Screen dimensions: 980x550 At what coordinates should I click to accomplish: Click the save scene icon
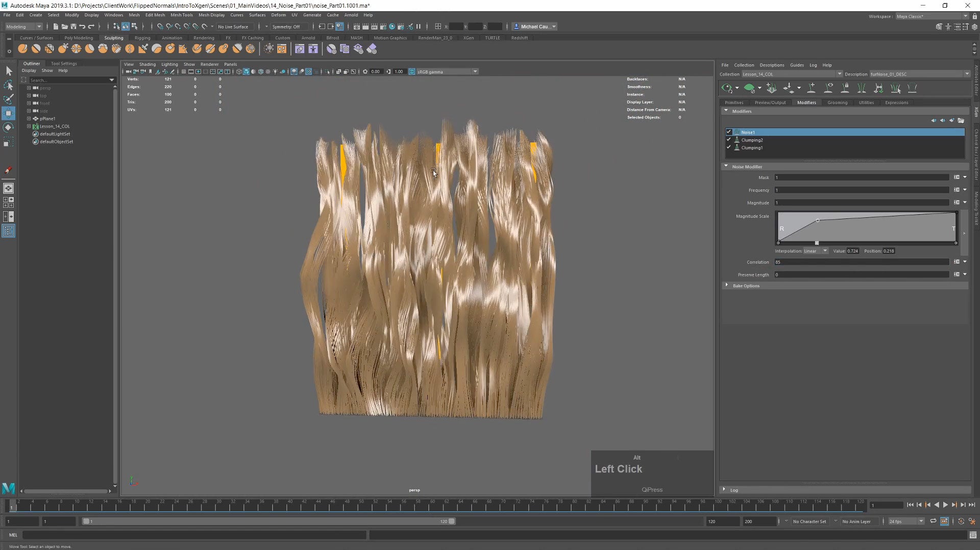point(73,27)
